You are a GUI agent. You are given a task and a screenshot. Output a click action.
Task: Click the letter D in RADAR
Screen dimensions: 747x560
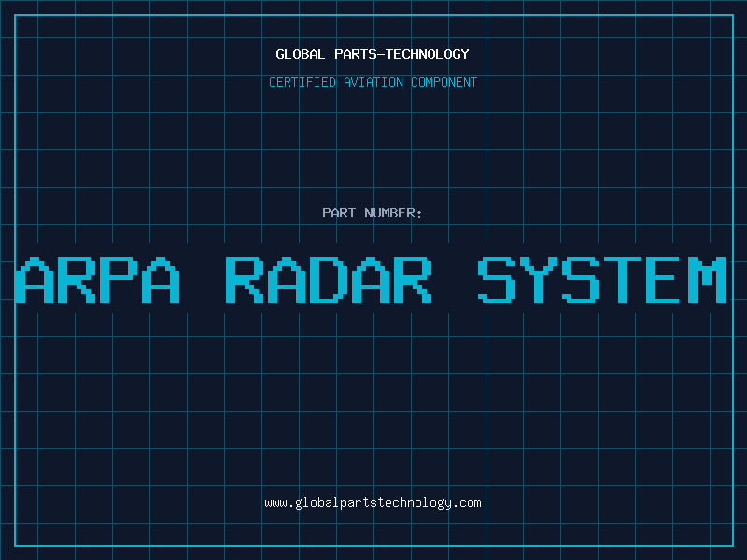click(330, 280)
